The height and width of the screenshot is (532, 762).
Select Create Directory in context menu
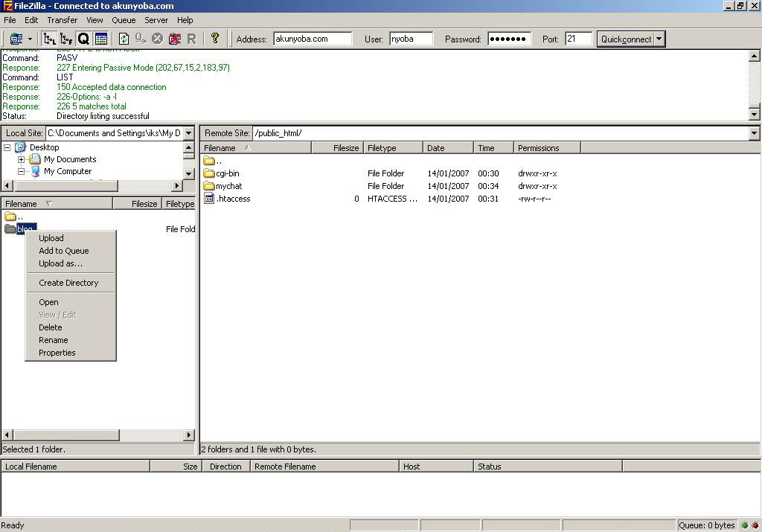coord(71,283)
